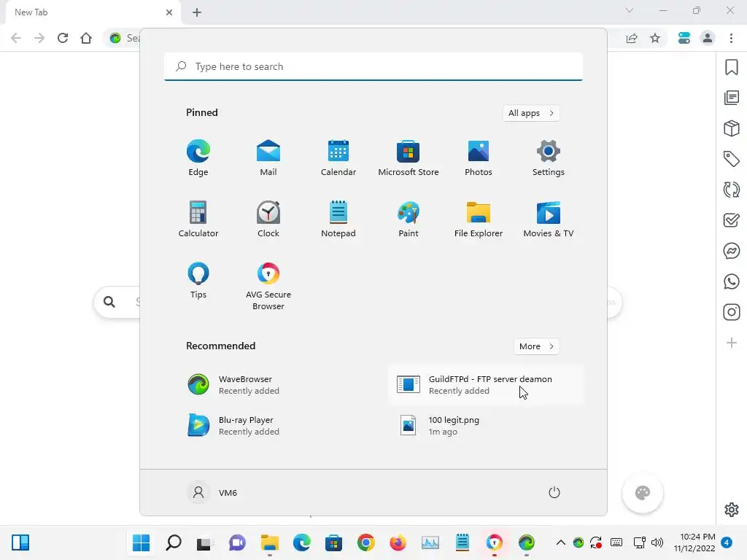Image resolution: width=747 pixels, height=560 pixels.
Task: Open Google Chrome from the taskbar
Action: tap(366, 542)
